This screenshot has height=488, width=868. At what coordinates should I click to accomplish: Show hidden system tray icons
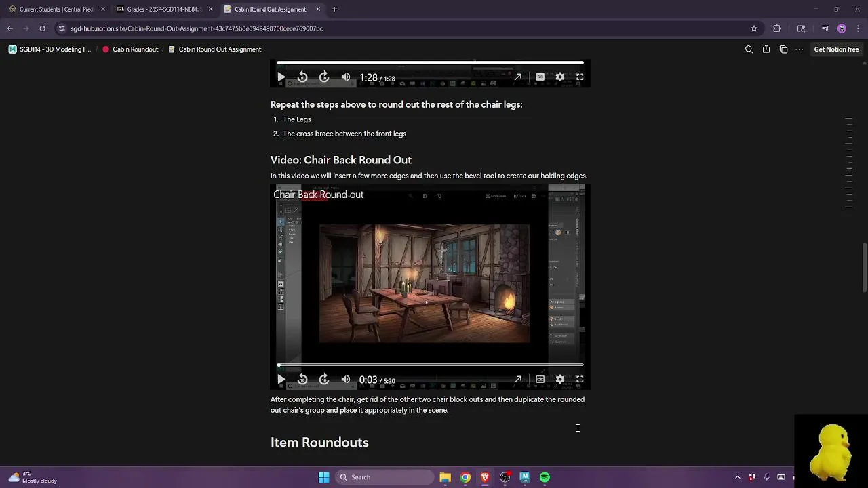point(738,477)
